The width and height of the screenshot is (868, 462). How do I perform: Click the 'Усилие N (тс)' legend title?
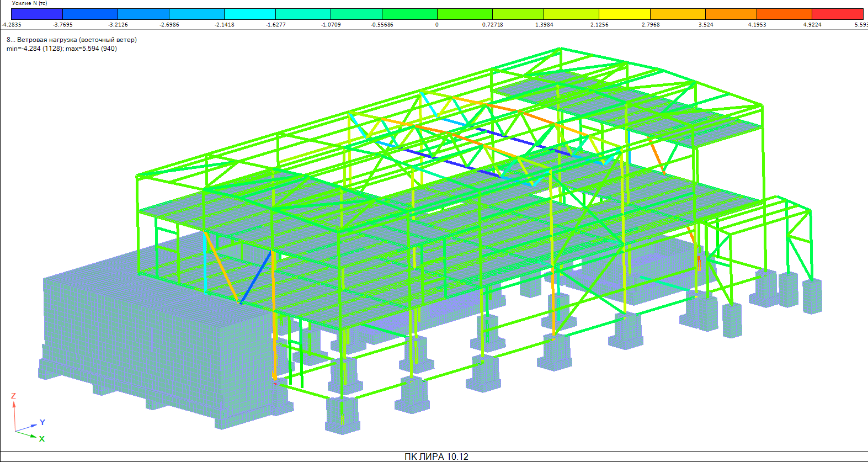[30, 3]
